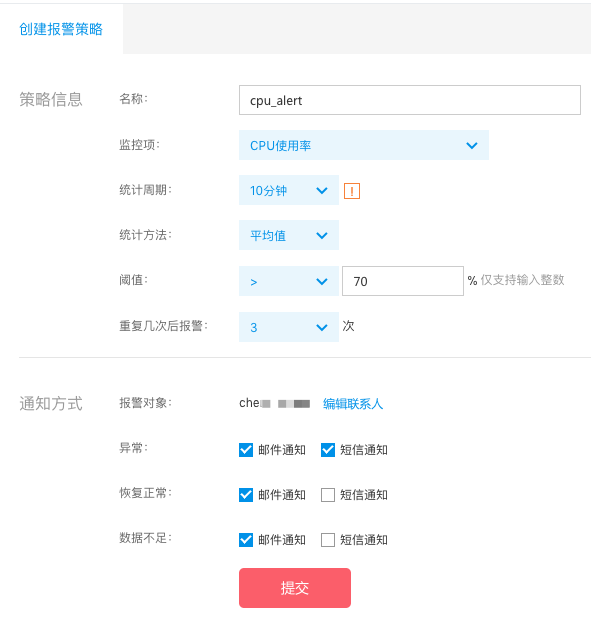
Task: Uncheck 短信通知 for 异常
Action: point(328,450)
